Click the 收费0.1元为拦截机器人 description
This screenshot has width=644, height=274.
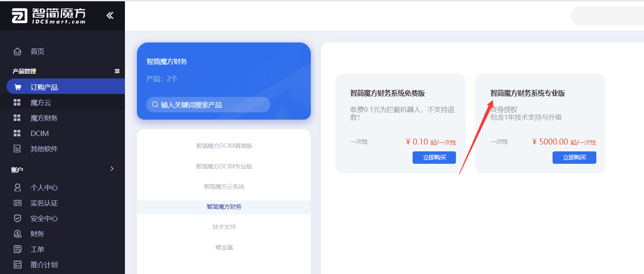point(402,113)
